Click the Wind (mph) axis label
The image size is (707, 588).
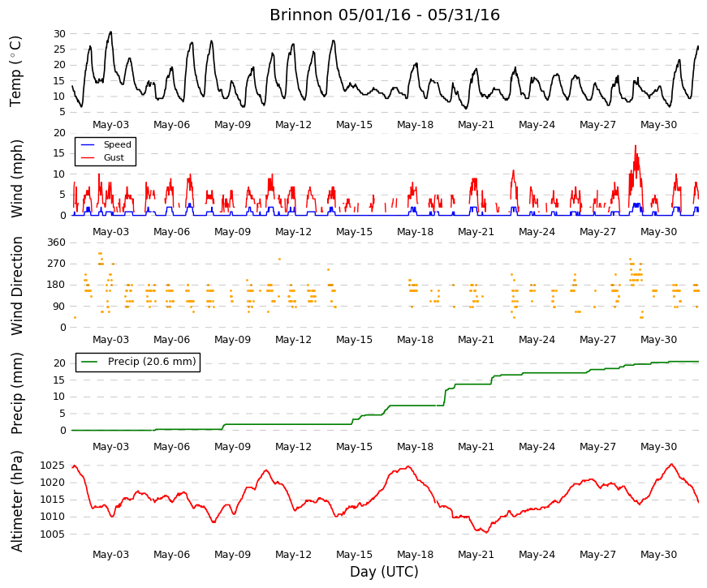(16, 179)
